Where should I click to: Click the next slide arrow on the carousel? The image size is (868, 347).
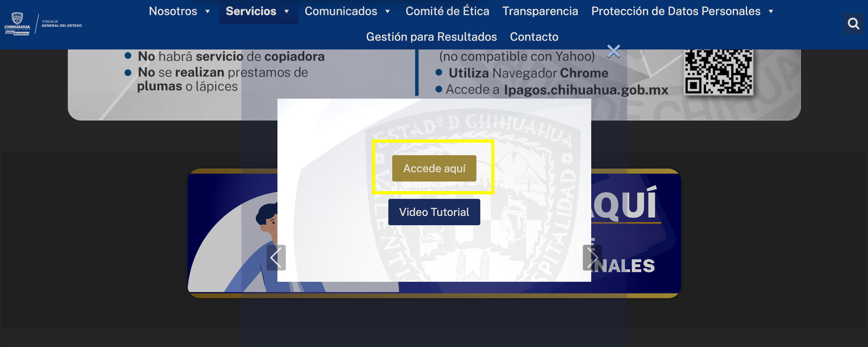[592, 258]
